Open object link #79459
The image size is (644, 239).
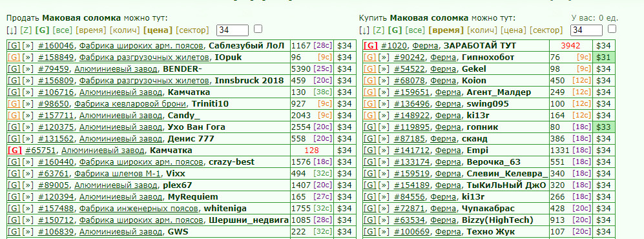click(54, 68)
